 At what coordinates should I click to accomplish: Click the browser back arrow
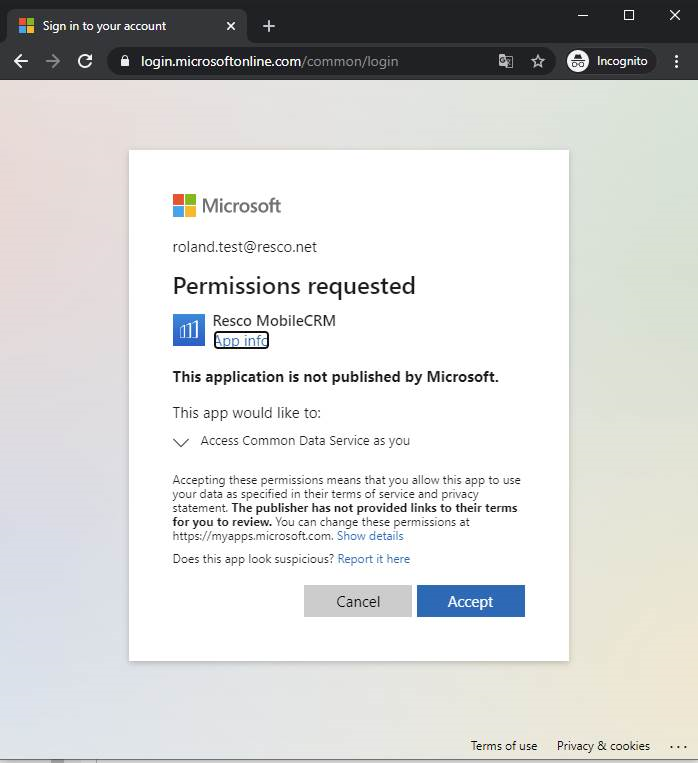[20, 61]
